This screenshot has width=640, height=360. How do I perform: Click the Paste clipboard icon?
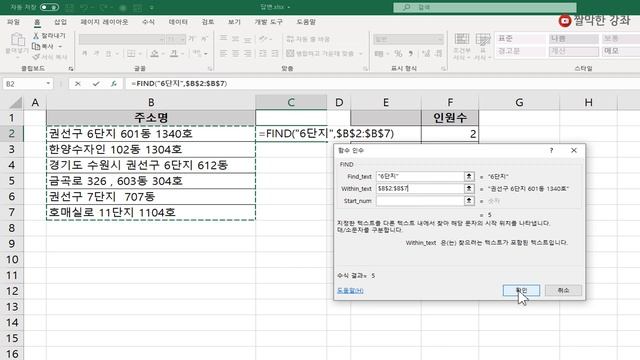pos(17,40)
